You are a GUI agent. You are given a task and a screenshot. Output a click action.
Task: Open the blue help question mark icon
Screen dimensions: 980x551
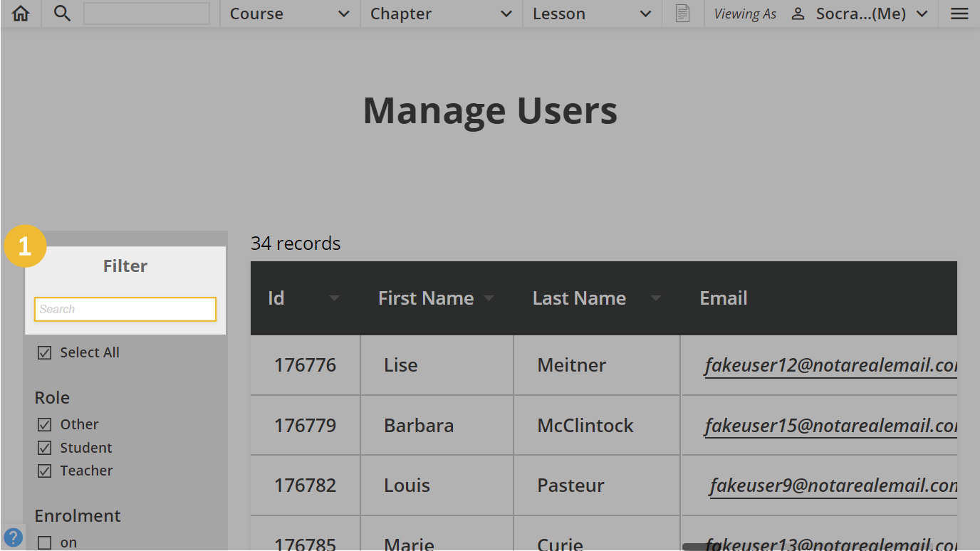coord(13,537)
